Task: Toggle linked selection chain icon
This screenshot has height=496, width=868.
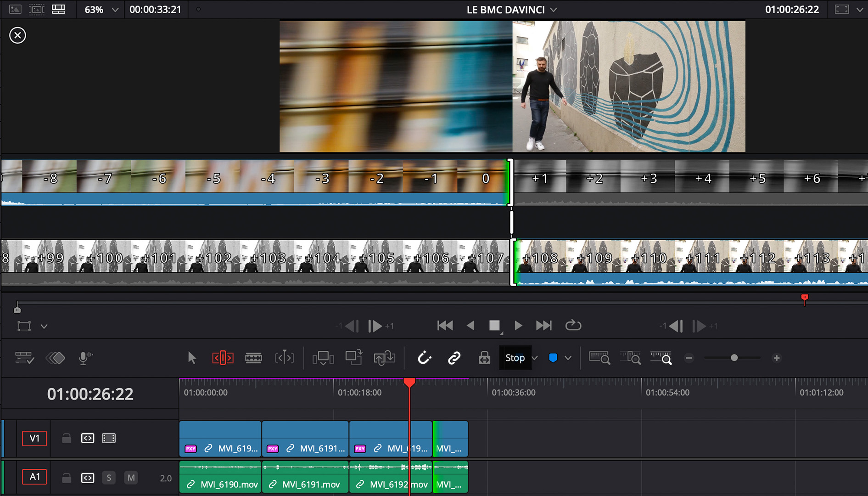Action: pyautogui.click(x=454, y=358)
